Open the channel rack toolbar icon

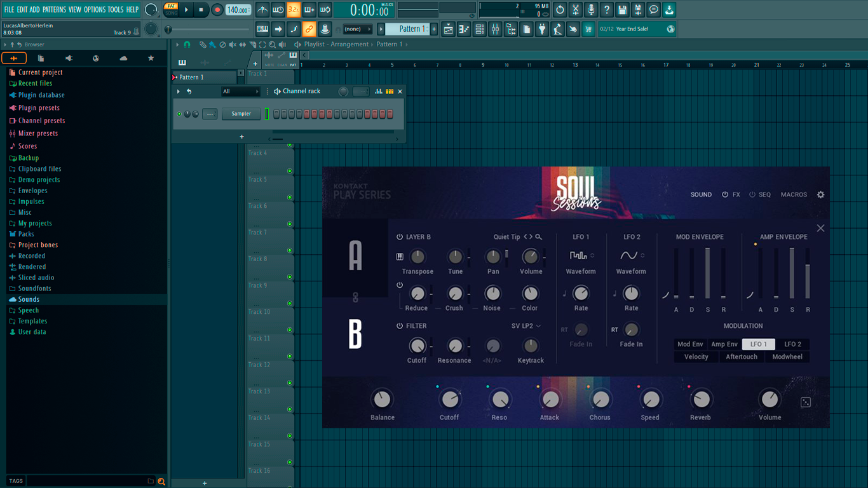click(x=480, y=29)
